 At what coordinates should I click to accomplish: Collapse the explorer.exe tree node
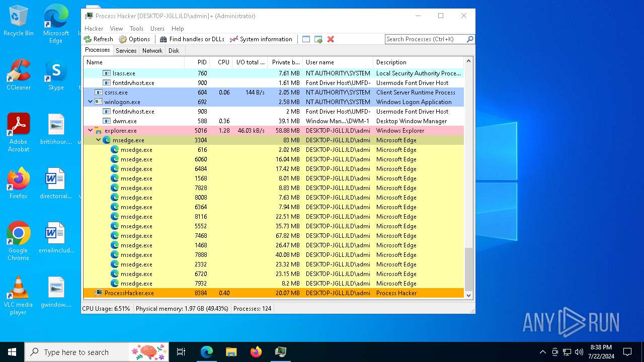tap(91, 131)
